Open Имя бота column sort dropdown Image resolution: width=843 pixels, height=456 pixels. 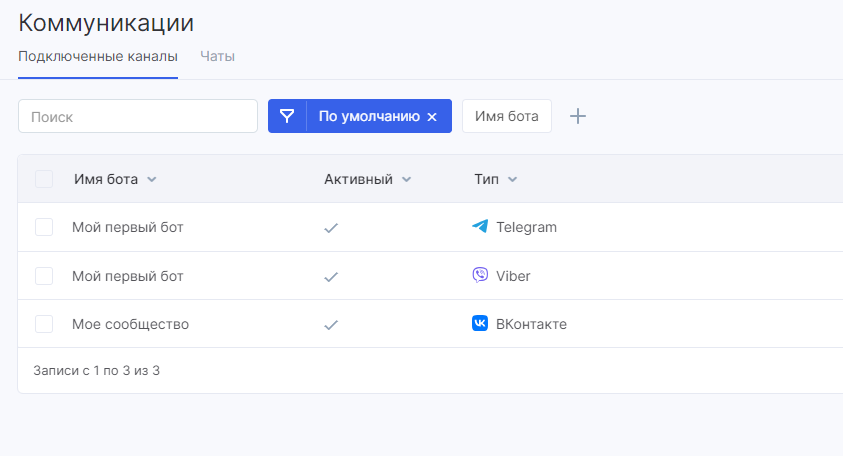[152, 180]
